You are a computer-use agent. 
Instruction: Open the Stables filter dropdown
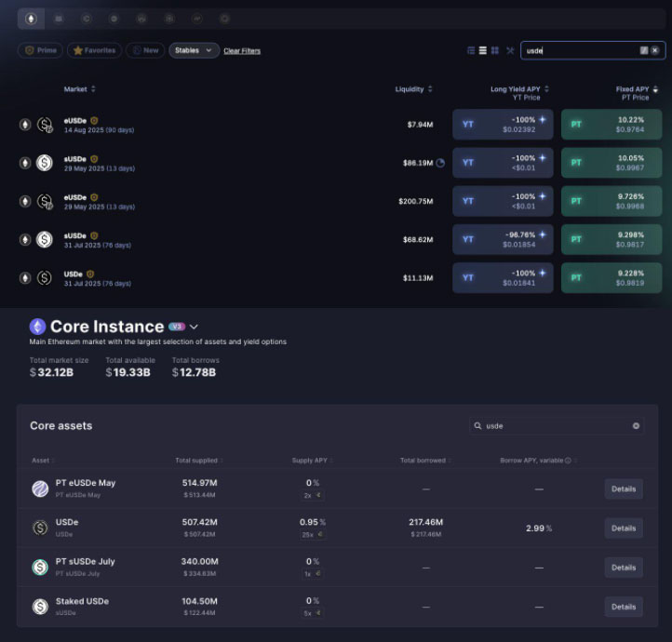(195, 50)
